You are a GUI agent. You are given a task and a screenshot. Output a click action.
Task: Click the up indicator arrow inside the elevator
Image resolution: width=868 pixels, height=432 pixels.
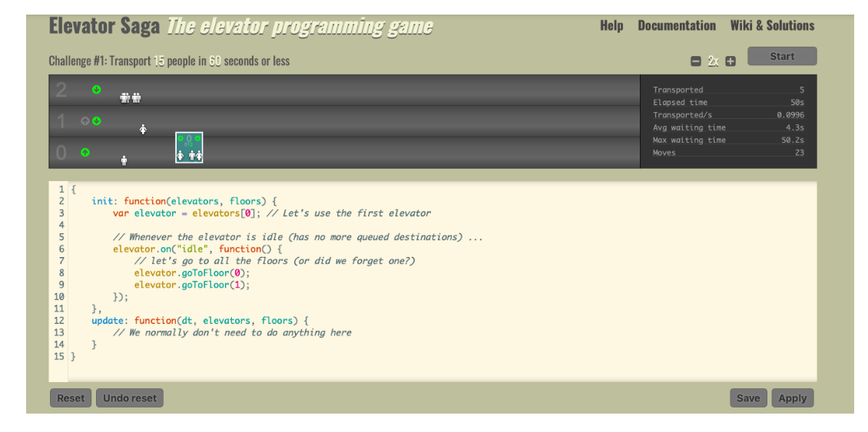181,138
